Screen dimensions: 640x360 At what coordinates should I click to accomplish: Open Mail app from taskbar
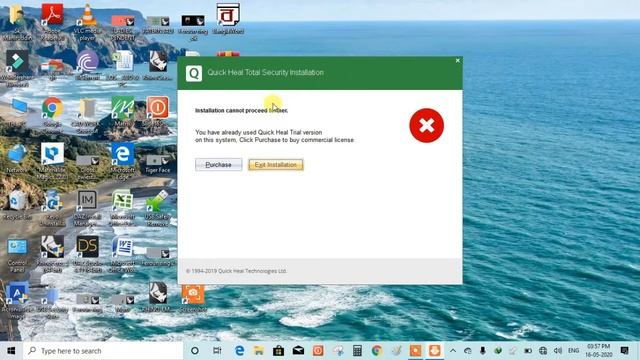(x=298, y=351)
